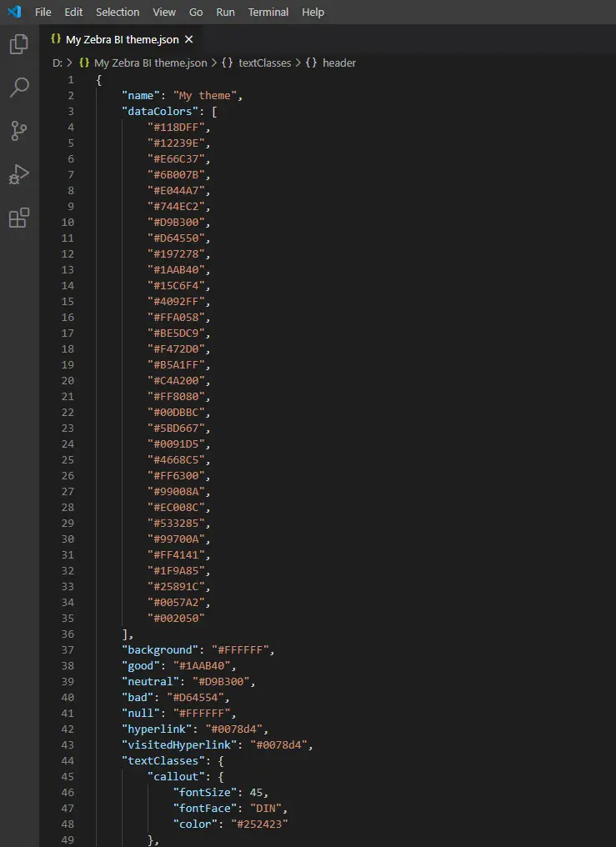Click the color value "#15C6F4"

(x=176, y=286)
